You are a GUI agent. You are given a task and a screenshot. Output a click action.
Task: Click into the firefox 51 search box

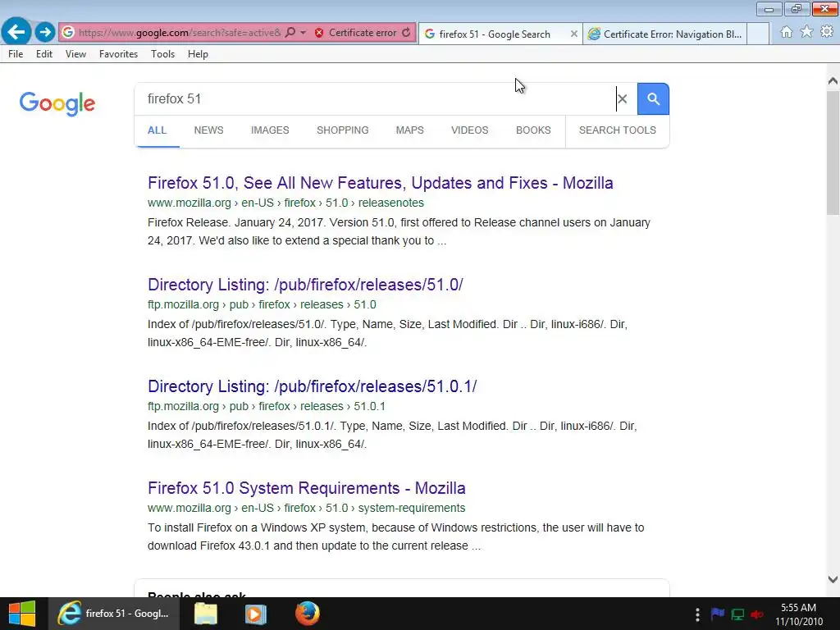(375, 99)
